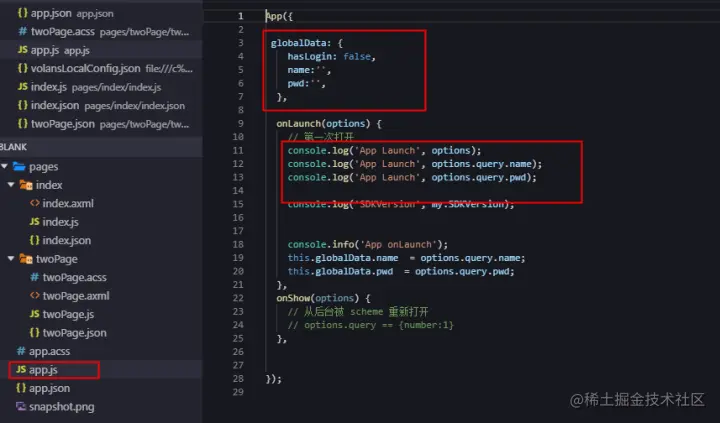Click line number 1 in the gutter
The image size is (720, 423).
coord(241,16)
